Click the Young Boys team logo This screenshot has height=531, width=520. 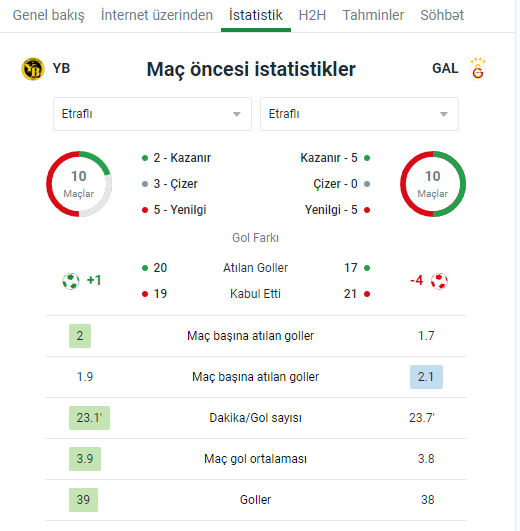[x=33, y=69]
